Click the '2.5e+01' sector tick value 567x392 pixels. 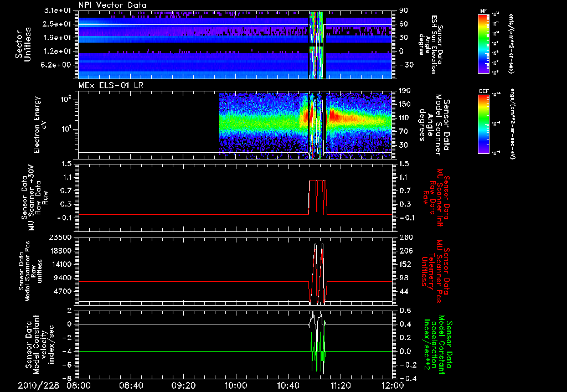coord(58,24)
